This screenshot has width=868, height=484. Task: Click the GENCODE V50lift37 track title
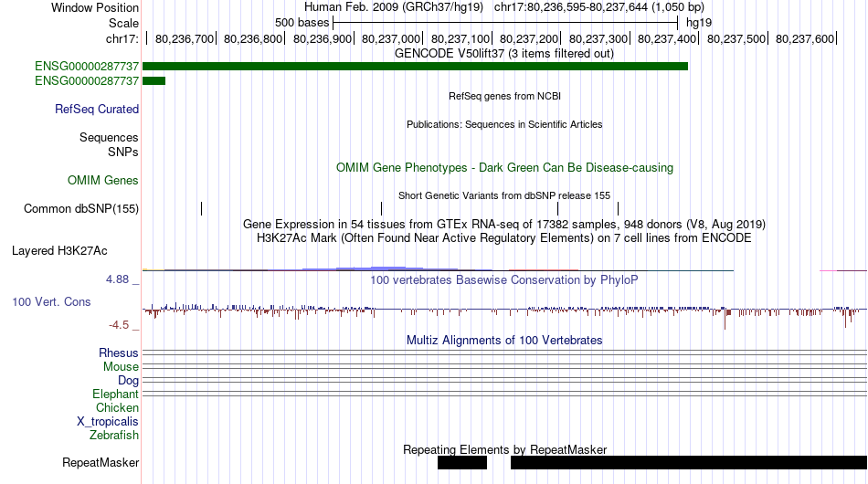pos(504,54)
